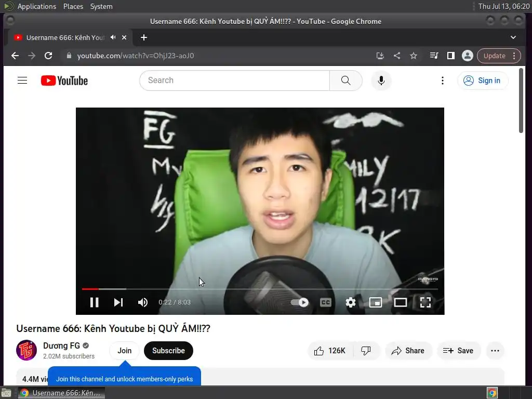Toggle the Chrome side panel

(450, 56)
